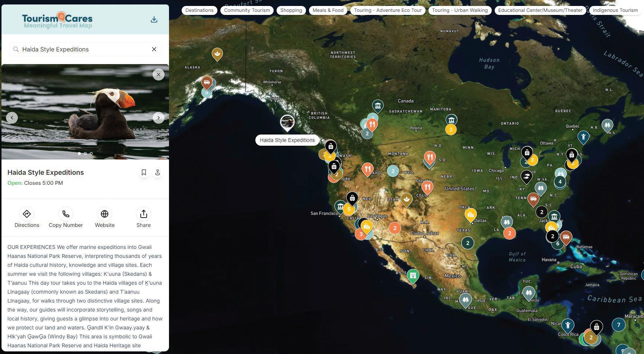
Task: Open the museum marker in Manitoba
Action: 451,120
